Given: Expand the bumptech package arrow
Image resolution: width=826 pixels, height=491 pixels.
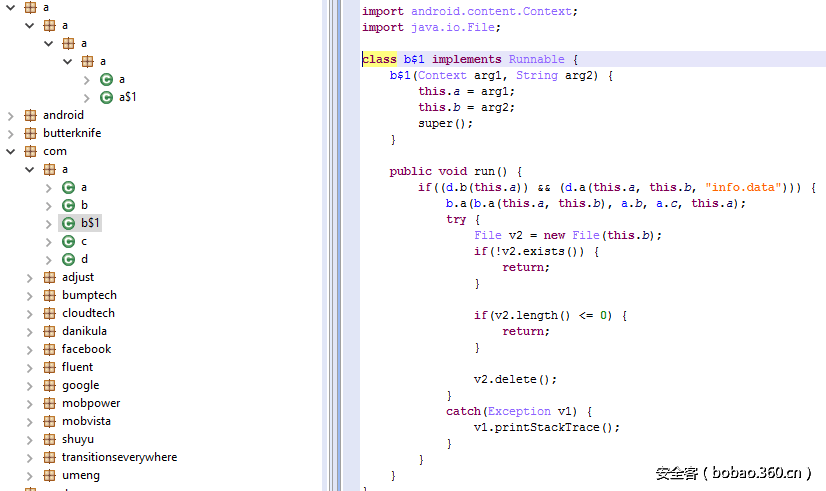Looking at the screenshot, I should (x=31, y=295).
